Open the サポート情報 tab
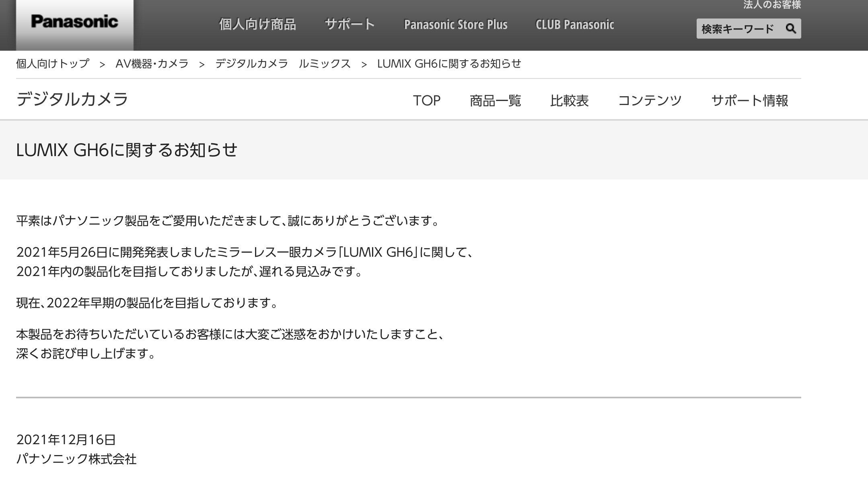 click(750, 100)
